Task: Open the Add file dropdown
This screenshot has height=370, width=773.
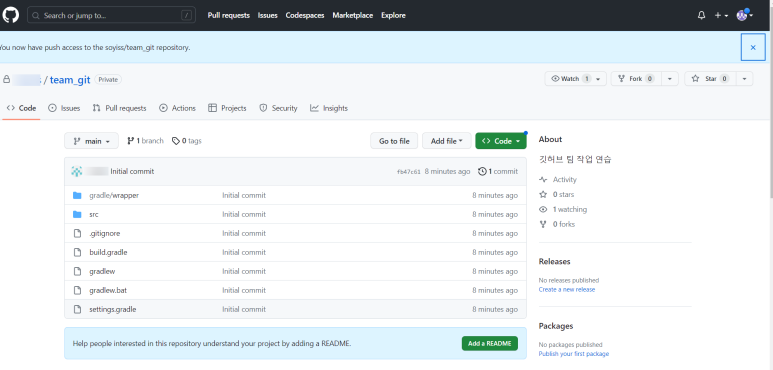Action: 447,141
